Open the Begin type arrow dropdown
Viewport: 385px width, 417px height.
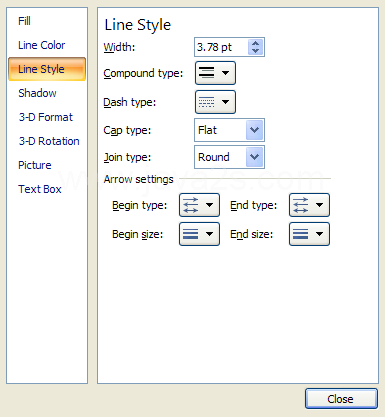[199, 205]
